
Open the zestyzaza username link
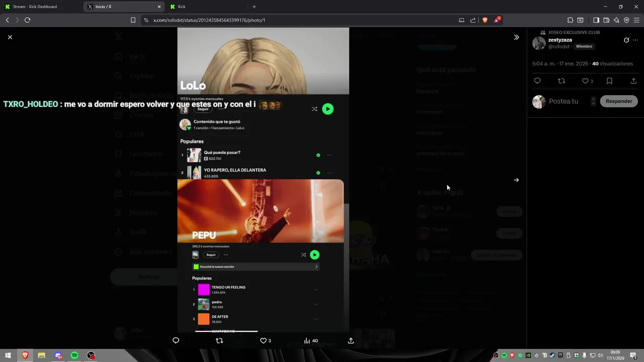click(x=560, y=40)
